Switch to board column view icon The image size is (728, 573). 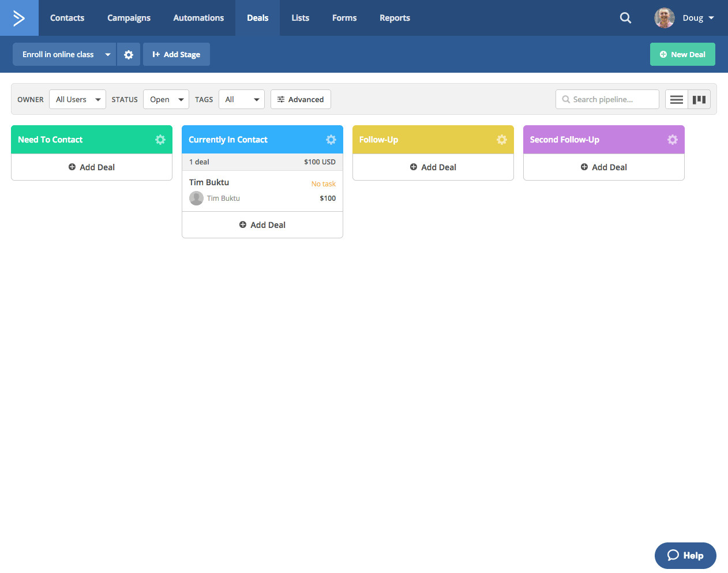pyautogui.click(x=699, y=99)
